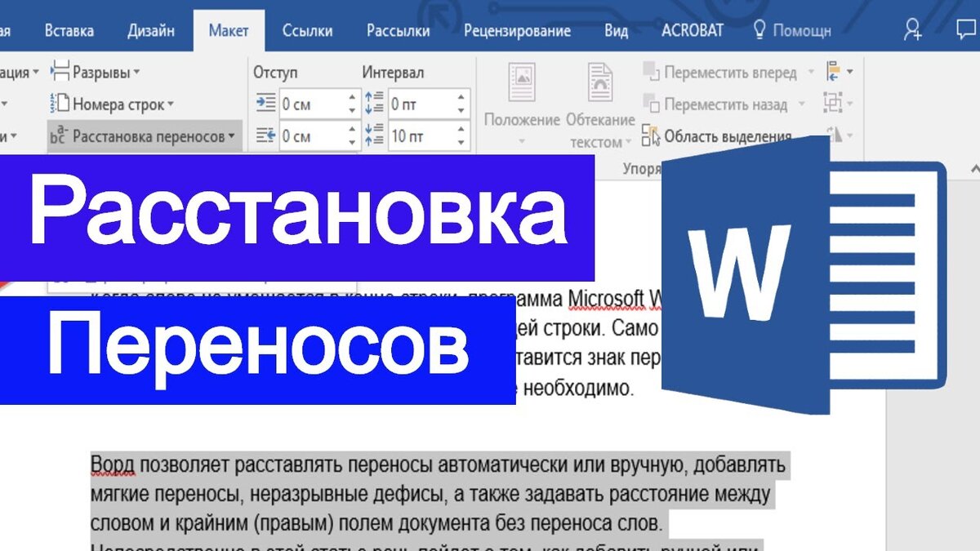The height and width of the screenshot is (551, 980).
Task: Open the Ссылки ribbon tab
Action: click(307, 31)
